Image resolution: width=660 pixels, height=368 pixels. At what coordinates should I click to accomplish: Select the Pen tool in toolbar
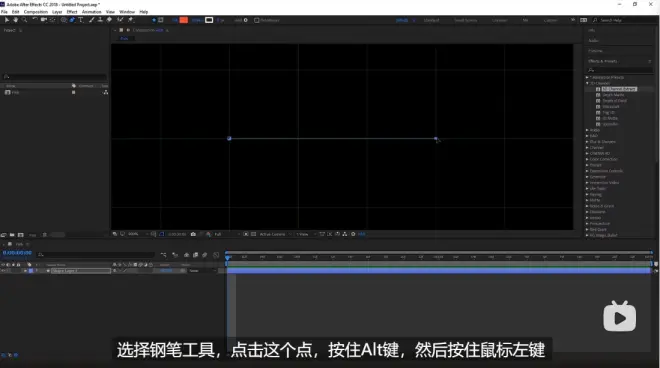(72, 20)
